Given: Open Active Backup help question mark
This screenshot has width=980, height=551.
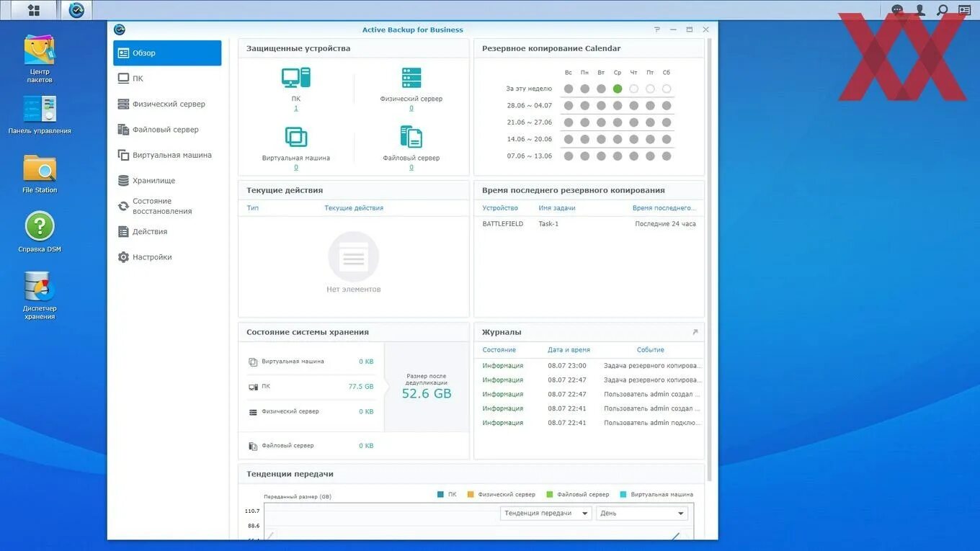Looking at the screenshot, I should tap(657, 30).
